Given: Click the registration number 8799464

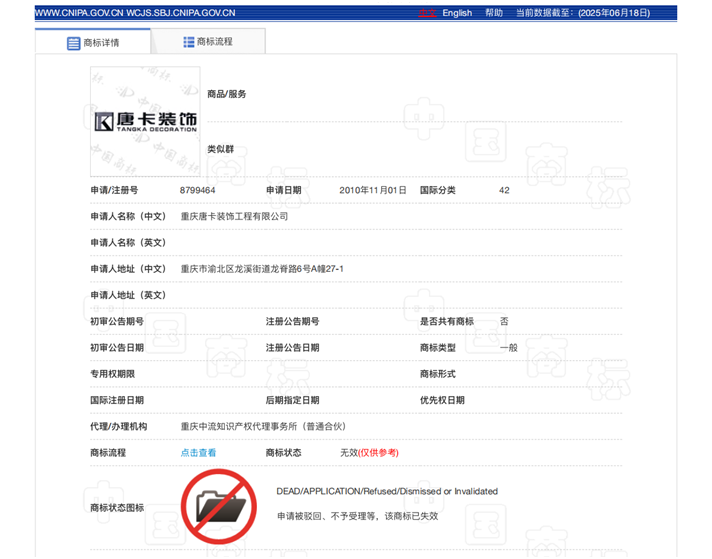Looking at the screenshot, I should 198,189.
